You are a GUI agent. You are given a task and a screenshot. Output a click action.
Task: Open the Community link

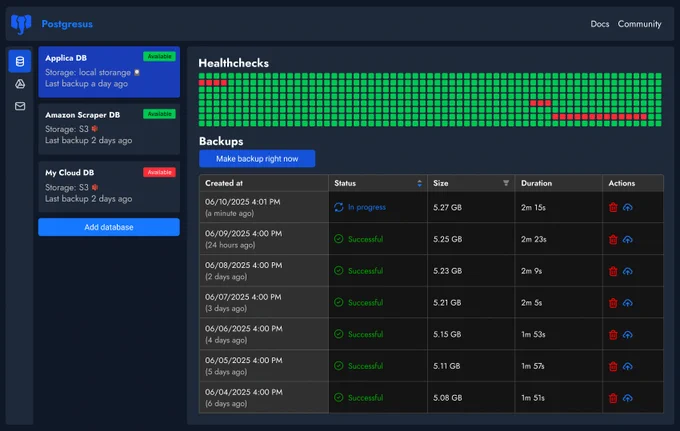[x=639, y=24]
